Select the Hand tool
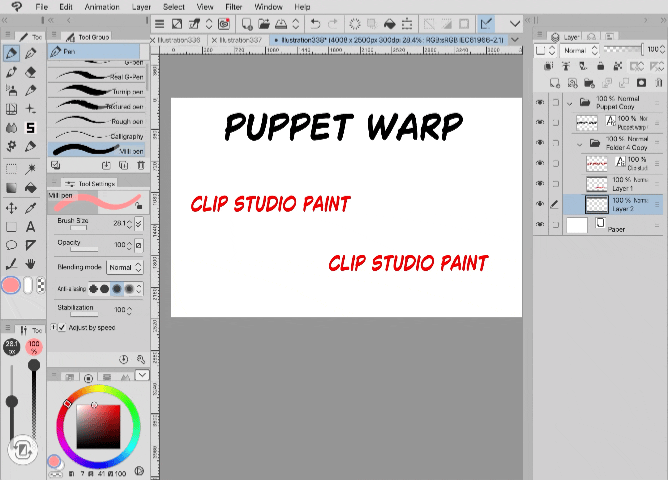Viewport: 668px width, 480px height. click(30, 264)
